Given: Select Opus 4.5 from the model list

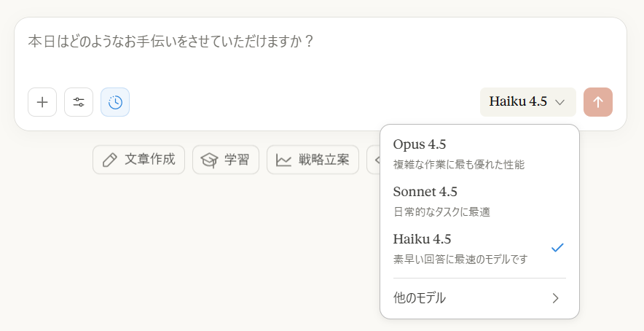Looking at the screenshot, I should click(479, 154).
